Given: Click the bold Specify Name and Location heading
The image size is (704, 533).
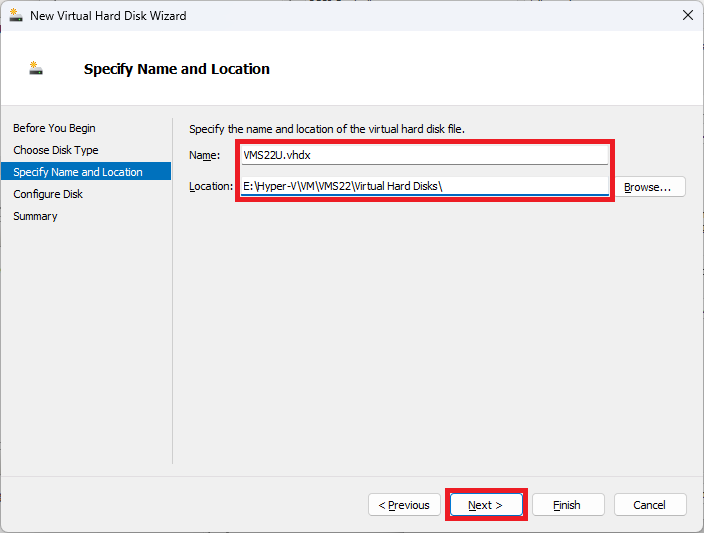Looking at the screenshot, I should (176, 69).
